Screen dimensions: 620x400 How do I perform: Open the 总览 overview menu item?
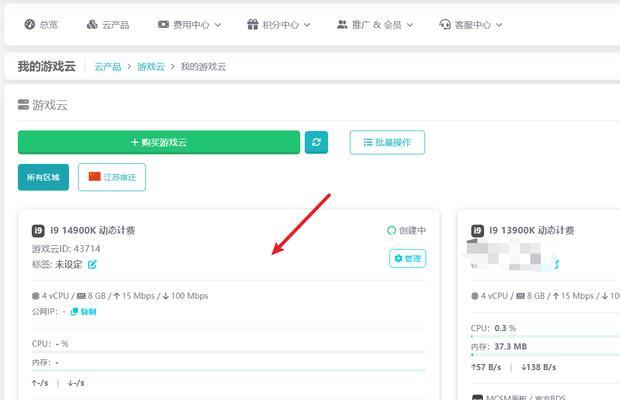point(41,25)
